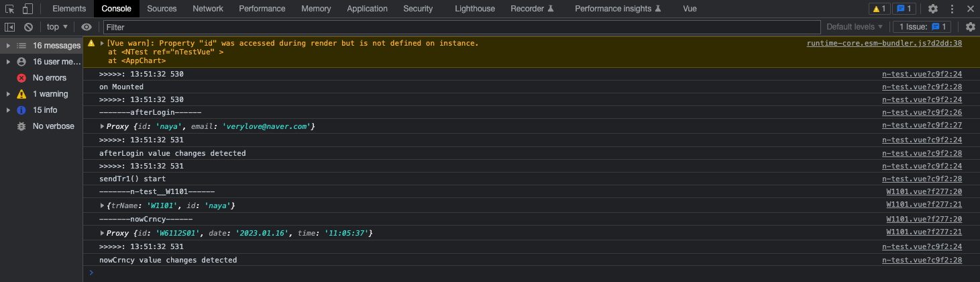Open the DevTools three-dot customize menu
Screen dimensions: 980x282
coord(951,9)
